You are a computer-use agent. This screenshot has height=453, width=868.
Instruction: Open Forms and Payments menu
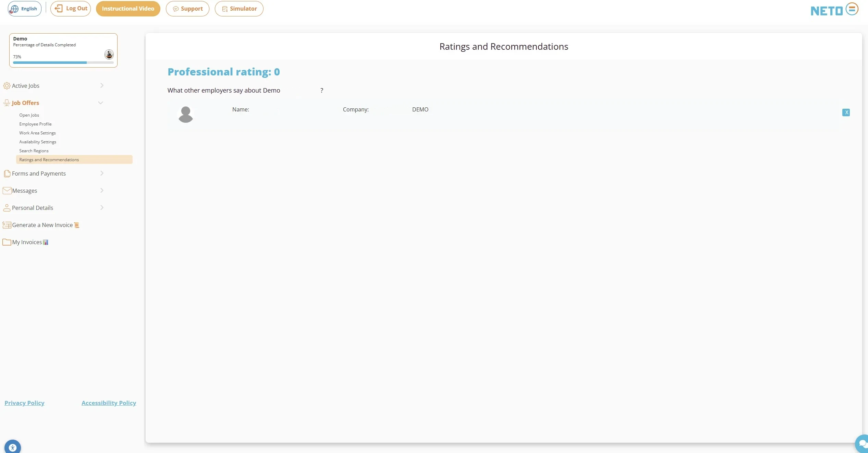[x=39, y=174]
